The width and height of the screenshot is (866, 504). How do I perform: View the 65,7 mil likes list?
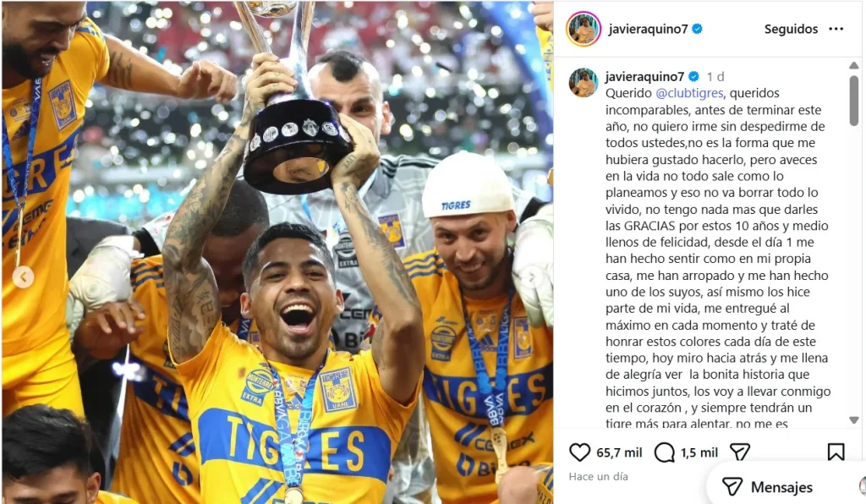pos(619,452)
